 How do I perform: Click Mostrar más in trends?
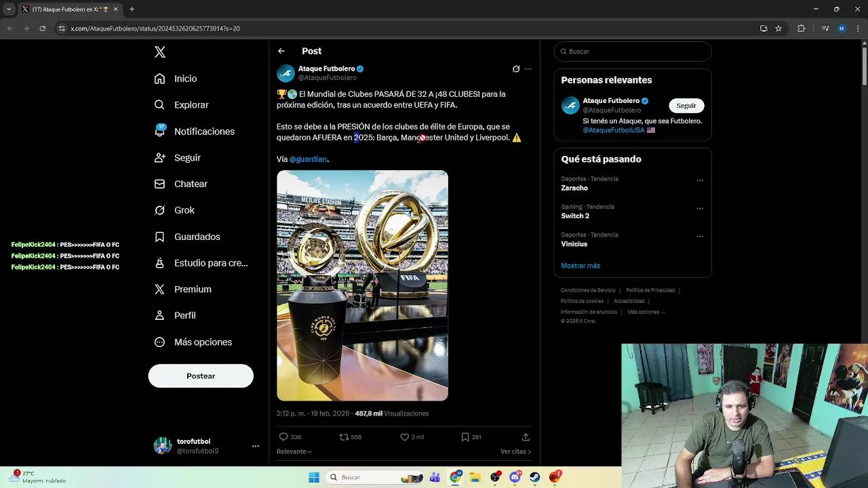(580, 266)
